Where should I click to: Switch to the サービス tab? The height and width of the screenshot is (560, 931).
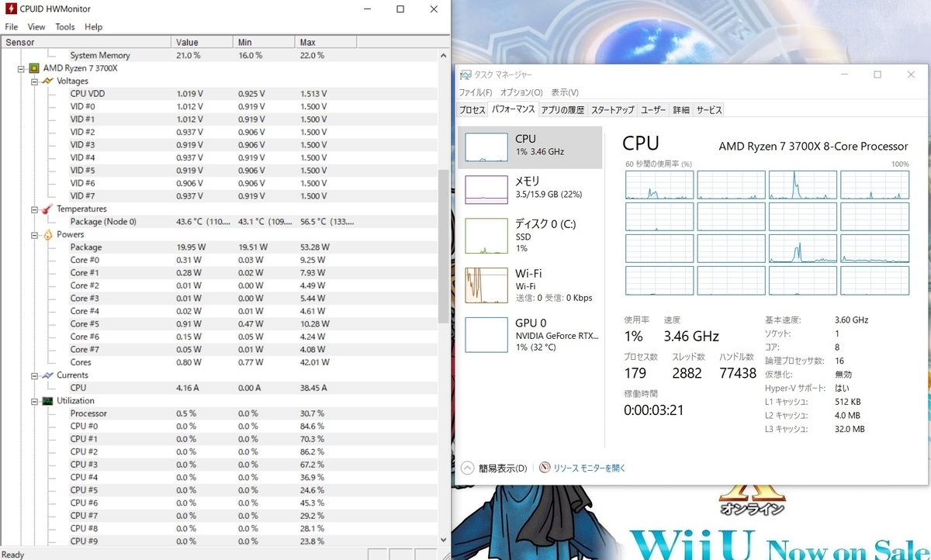click(708, 110)
